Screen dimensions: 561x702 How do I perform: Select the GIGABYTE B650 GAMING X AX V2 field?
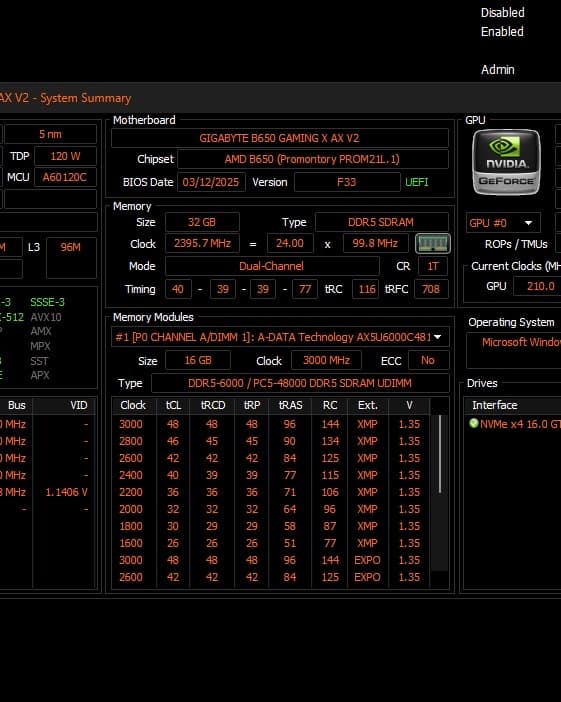pos(280,138)
